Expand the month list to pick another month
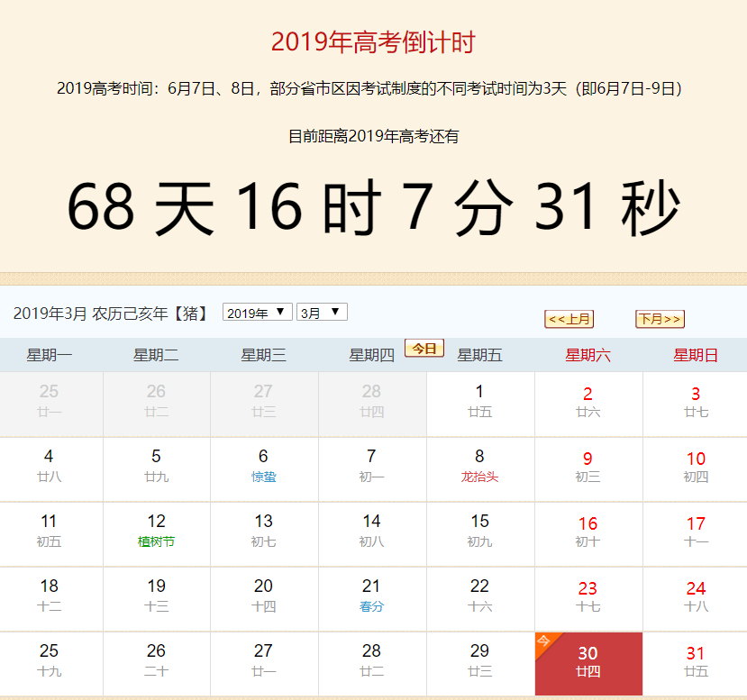This screenshot has width=747, height=700. [x=321, y=312]
